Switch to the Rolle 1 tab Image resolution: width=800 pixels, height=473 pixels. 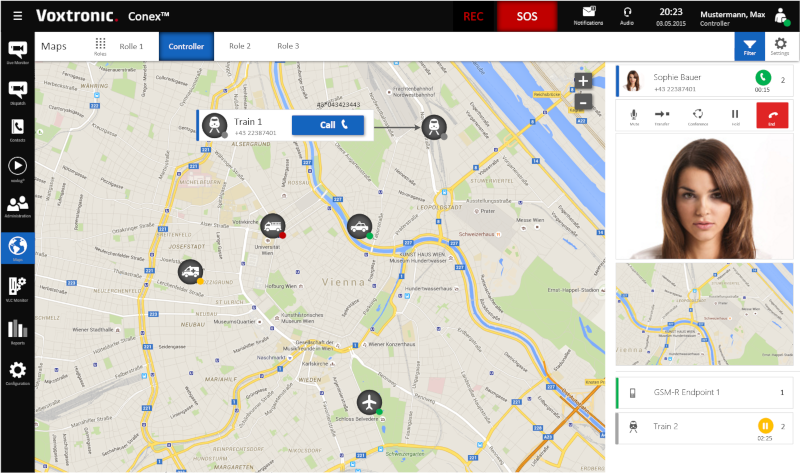[131, 46]
